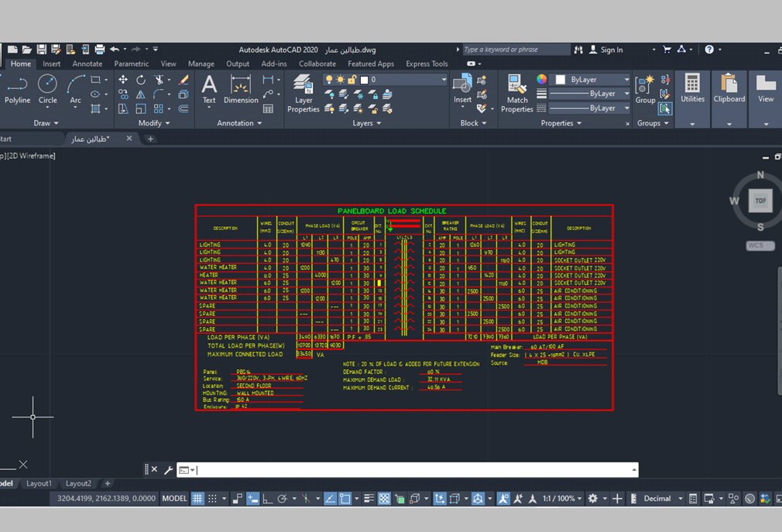Select the Hatch tool in Draw panel
The width and height of the screenshot is (782, 532).
click(95, 108)
